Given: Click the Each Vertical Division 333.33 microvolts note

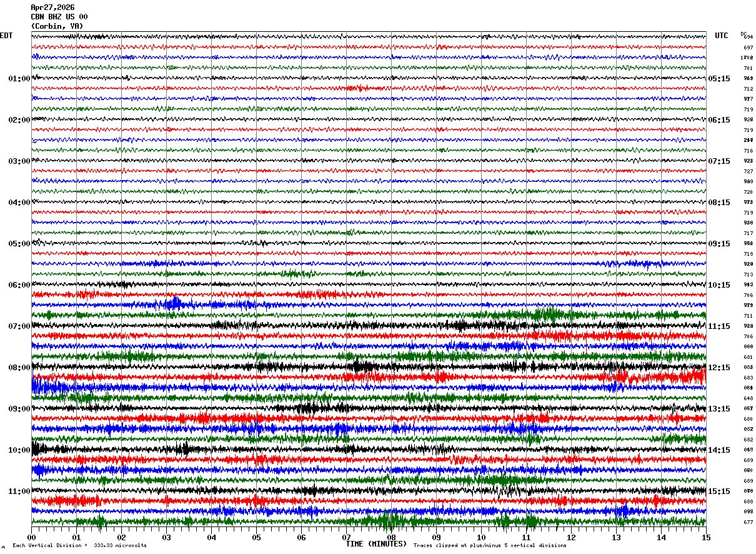Looking at the screenshot, I should coord(79,546).
